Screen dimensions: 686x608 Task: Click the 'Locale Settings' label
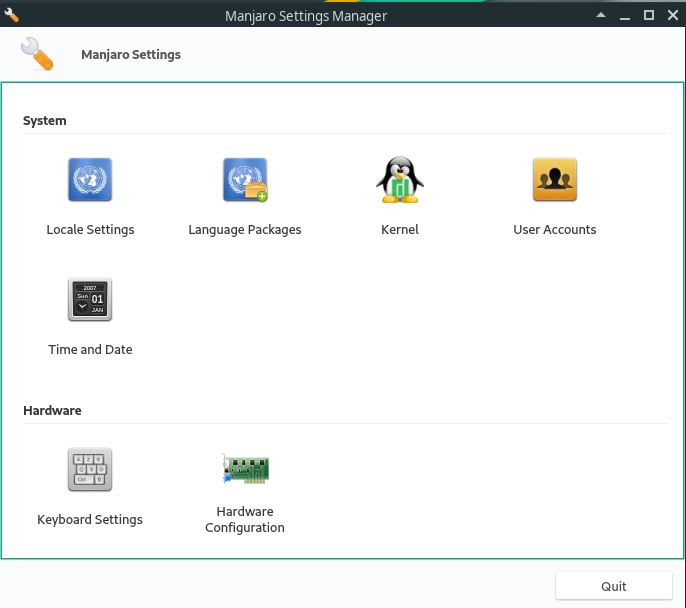pyautogui.click(x=90, y=230)
